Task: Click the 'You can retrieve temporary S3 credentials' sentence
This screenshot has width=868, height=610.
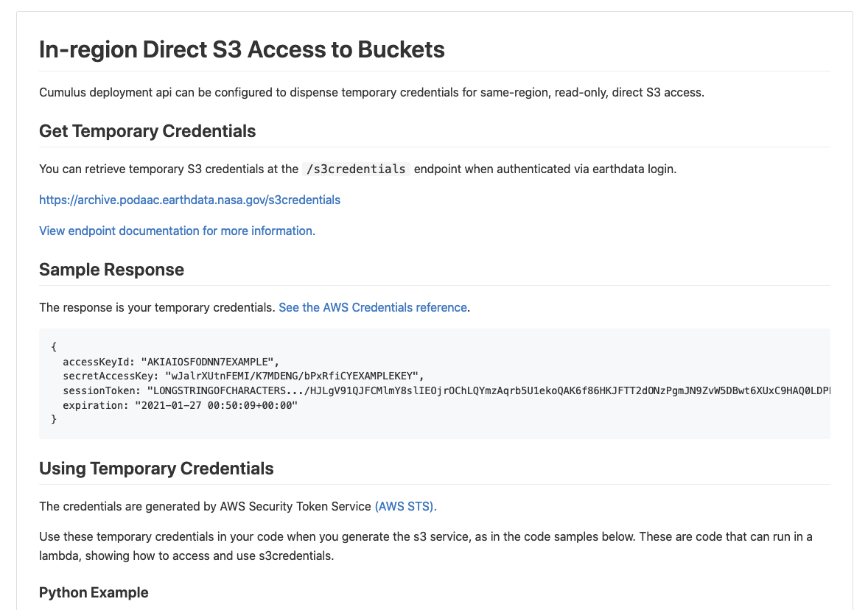Action: [169, 169]
